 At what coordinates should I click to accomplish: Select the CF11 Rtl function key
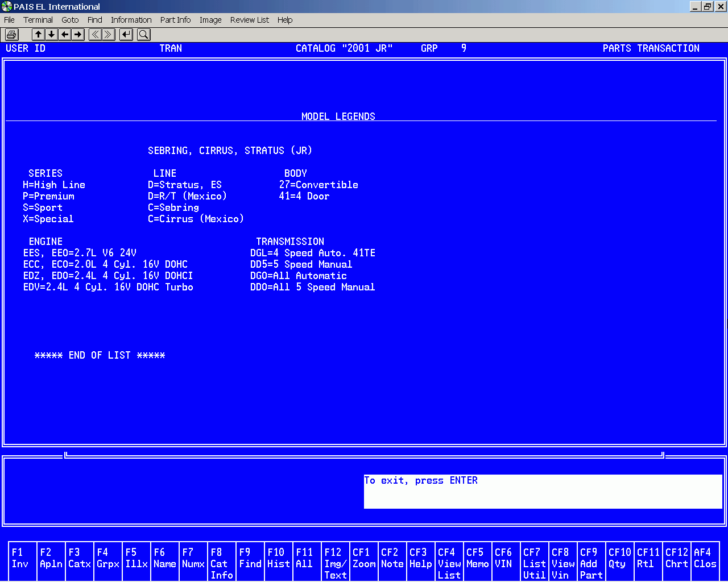(648, 562)
